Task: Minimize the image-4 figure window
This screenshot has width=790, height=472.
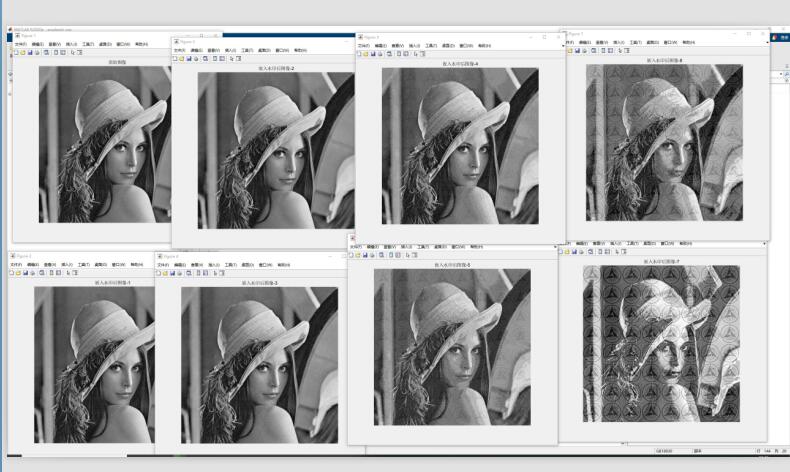Action: click(531, 37)
